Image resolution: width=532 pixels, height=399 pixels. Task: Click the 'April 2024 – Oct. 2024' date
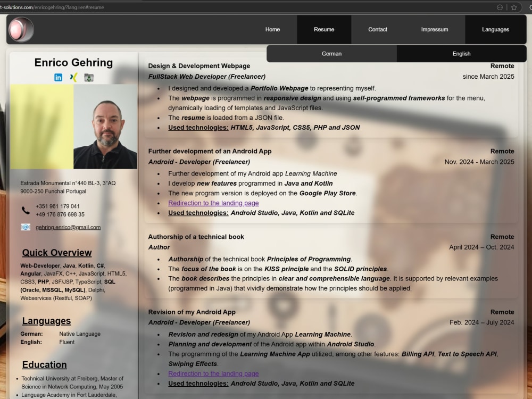[x=481, y=247]
